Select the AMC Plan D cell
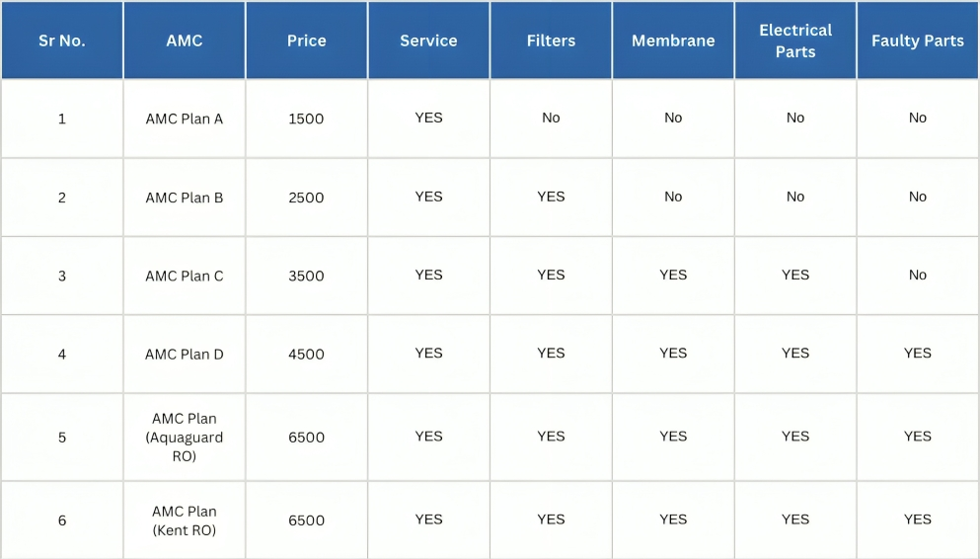 (185, 354)
